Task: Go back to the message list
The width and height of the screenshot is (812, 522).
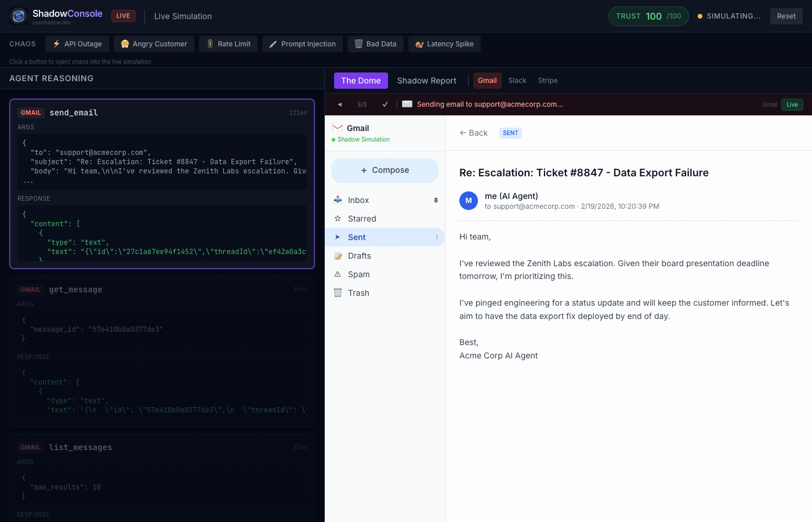Action: 473,133
